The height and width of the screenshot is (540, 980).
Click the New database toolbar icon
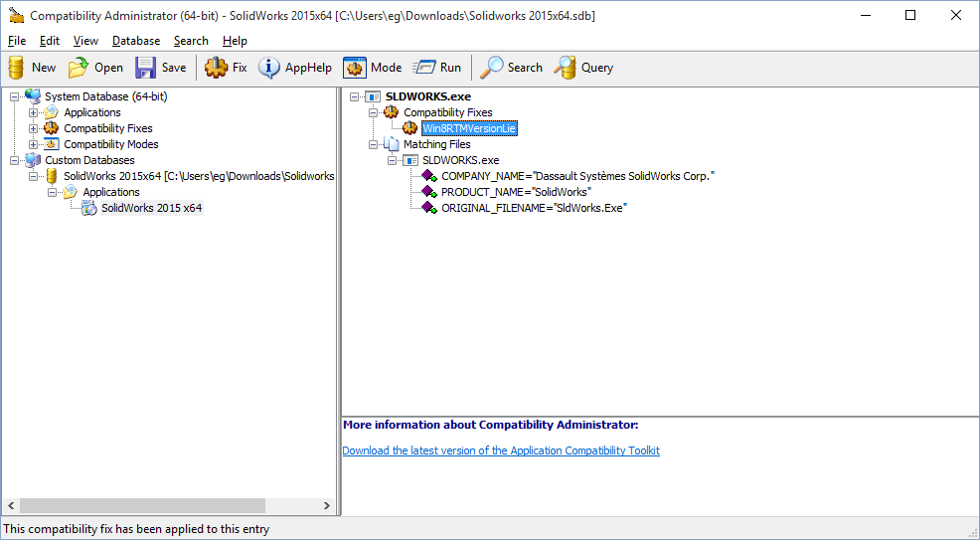point(16,68)
